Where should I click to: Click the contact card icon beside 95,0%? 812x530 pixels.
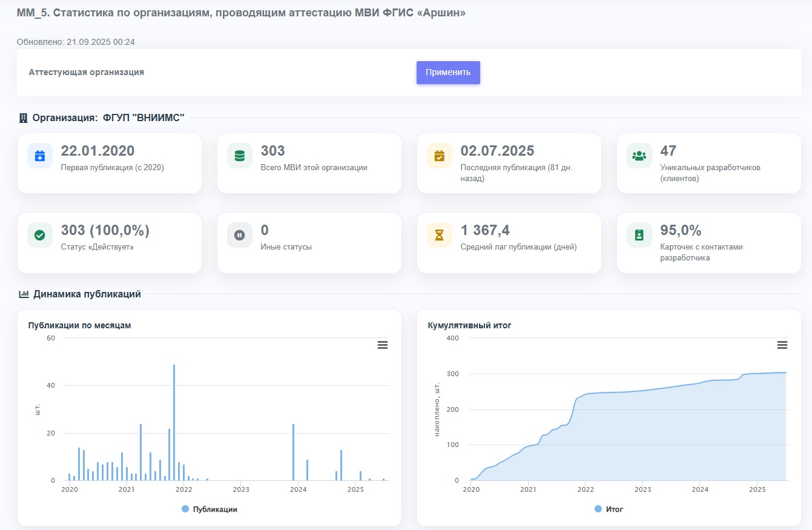tap(639, 235)
